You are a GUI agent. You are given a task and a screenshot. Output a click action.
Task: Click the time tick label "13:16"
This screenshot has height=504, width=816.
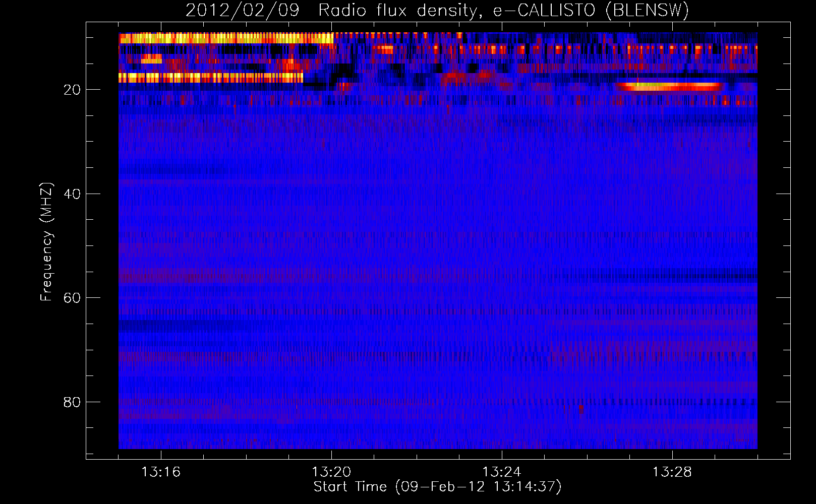(x=161, y=472)
